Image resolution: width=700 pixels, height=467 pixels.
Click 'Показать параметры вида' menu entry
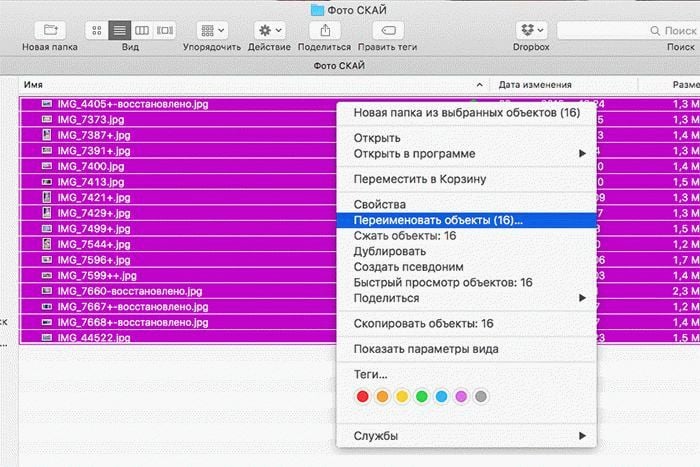pyautogui.click(x=426, y=348)
